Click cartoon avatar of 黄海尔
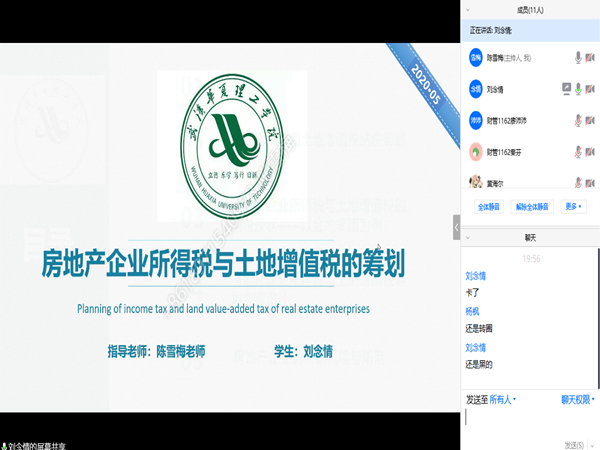600x450 pixels. coord(476,182)
